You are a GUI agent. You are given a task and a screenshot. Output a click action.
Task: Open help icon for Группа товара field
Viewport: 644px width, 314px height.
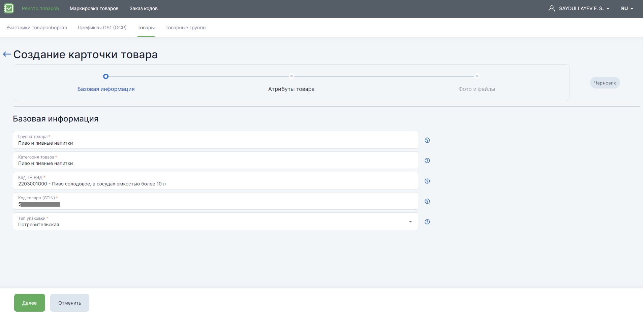click(x=427, y=140)
